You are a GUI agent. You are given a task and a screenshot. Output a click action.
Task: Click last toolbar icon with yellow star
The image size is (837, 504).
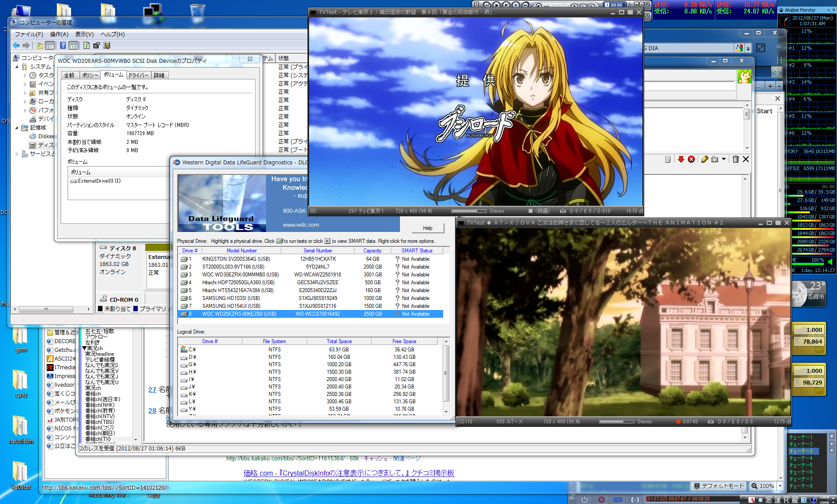(107, 45)
